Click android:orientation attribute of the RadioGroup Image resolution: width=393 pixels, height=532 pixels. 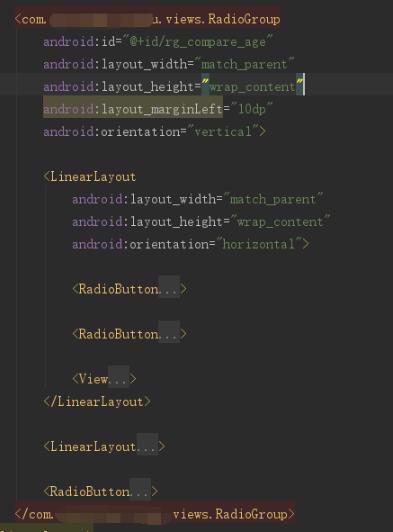(x=111, y=132)
